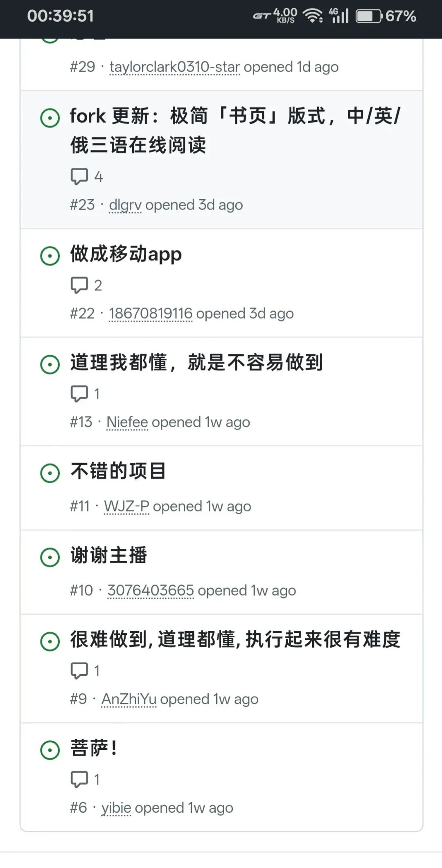
Task: Open Niefee user profile
Action: pyautogui.click(x=127, y=422)
